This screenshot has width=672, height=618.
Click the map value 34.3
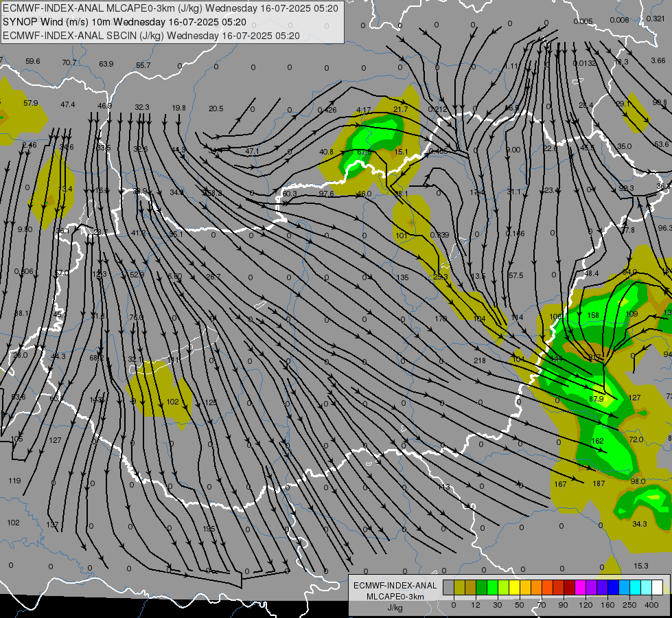pyautogui.click(x=640, y=524)
